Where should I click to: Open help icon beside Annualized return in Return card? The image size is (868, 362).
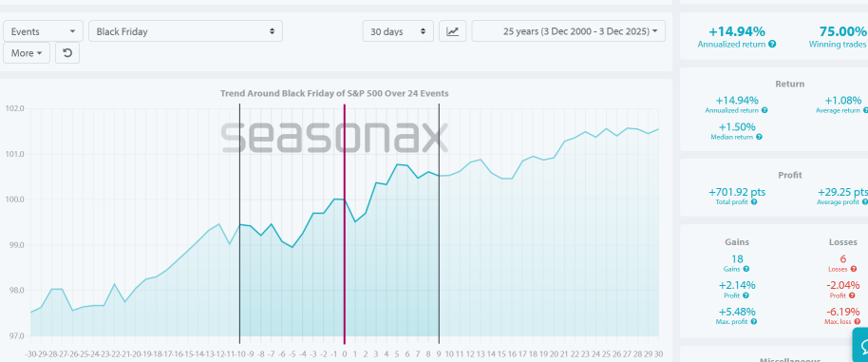(x=764, y=111)
